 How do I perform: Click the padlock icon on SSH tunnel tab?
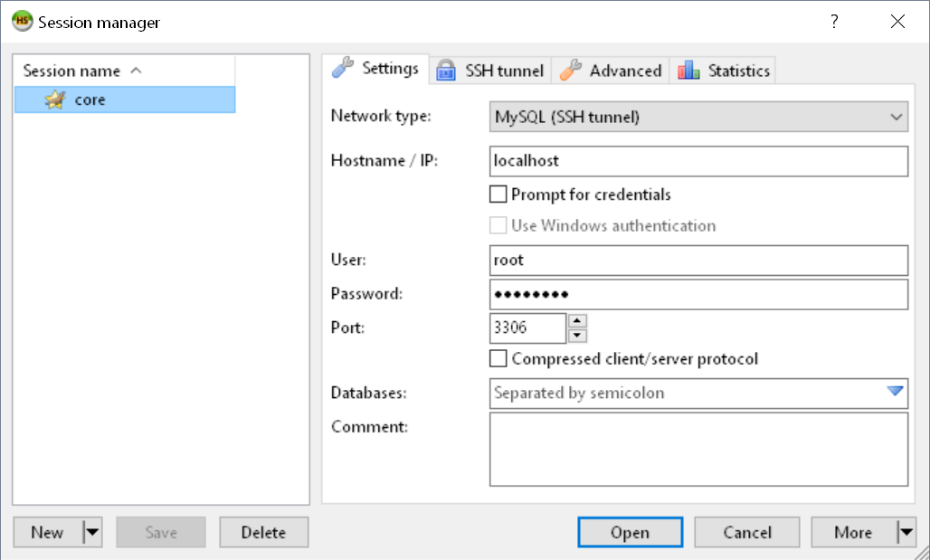[x=446, y=71]
